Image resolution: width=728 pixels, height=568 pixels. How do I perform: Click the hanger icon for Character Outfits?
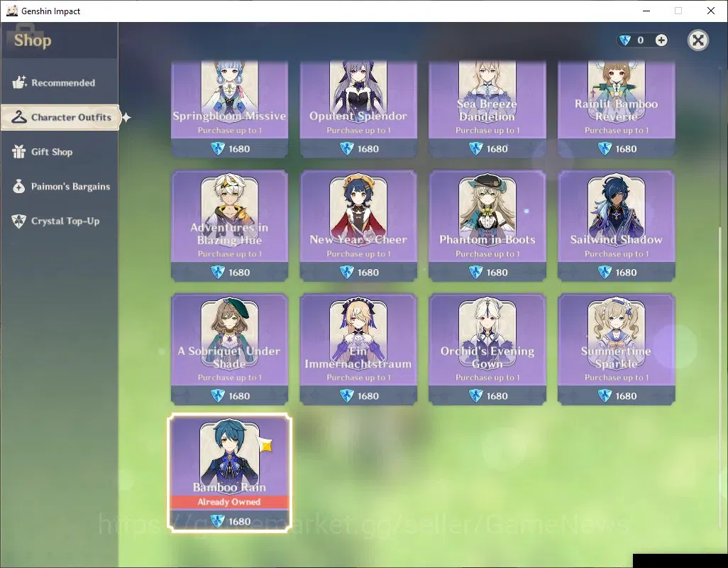19,117
